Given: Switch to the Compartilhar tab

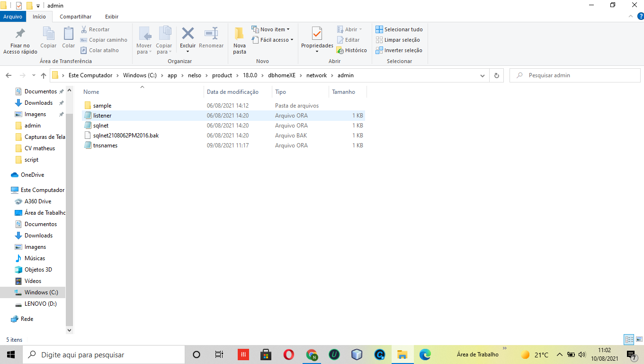Looking at the screenshot, I should [76, 17].
